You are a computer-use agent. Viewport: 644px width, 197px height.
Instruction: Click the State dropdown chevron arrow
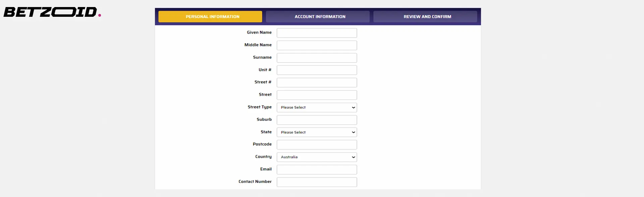(x=353, y=132)
